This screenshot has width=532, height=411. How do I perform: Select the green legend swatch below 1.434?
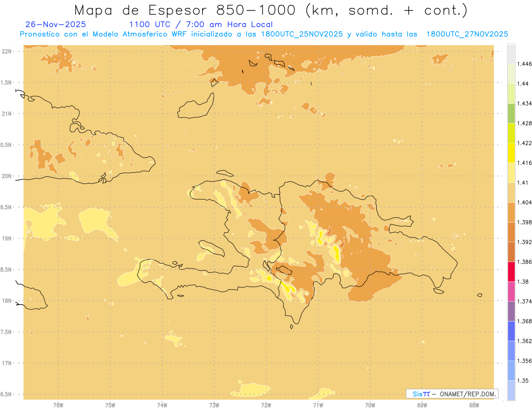(511, 113)
